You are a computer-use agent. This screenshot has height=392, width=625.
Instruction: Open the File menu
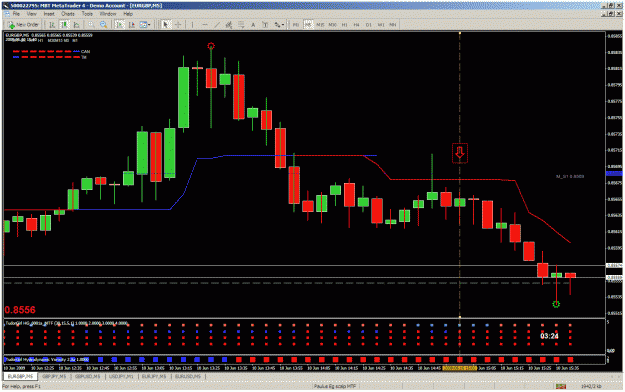pyautogui.click(x=16, y=14)
